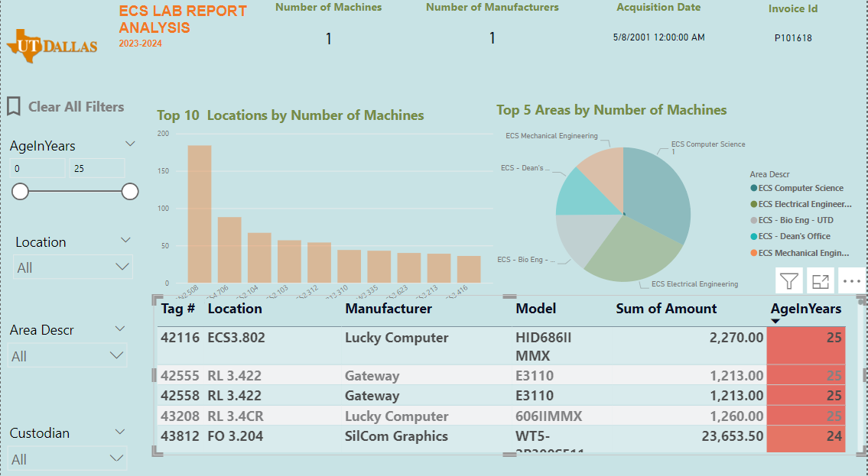
Task: Collapse the Area Descr slicer header chevron
Action: 119,329
